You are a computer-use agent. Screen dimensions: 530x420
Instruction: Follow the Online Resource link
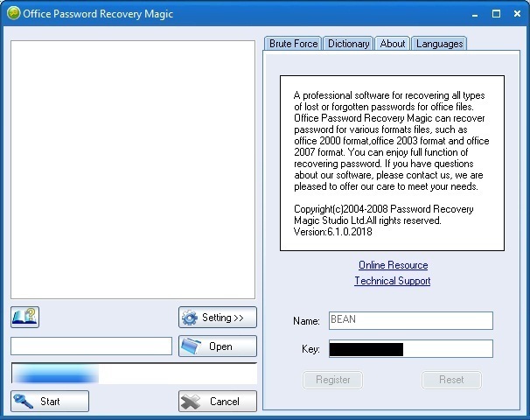(x=393, y=265)
